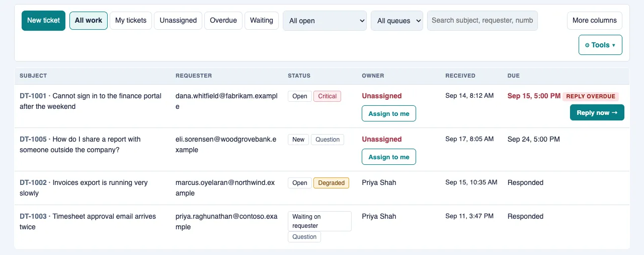Focus the search subject, requester field
Viewport: 644px width, 255px height.
point(482,21)
